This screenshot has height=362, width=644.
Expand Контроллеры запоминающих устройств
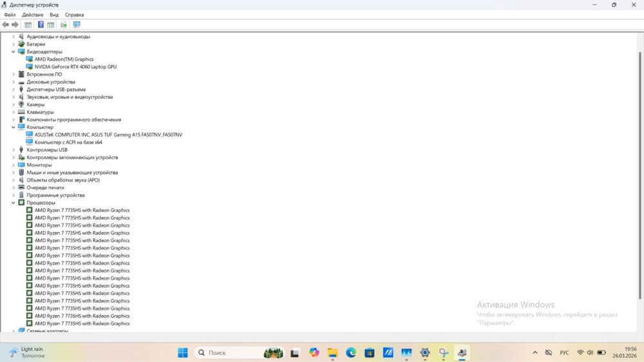(13, 157)
